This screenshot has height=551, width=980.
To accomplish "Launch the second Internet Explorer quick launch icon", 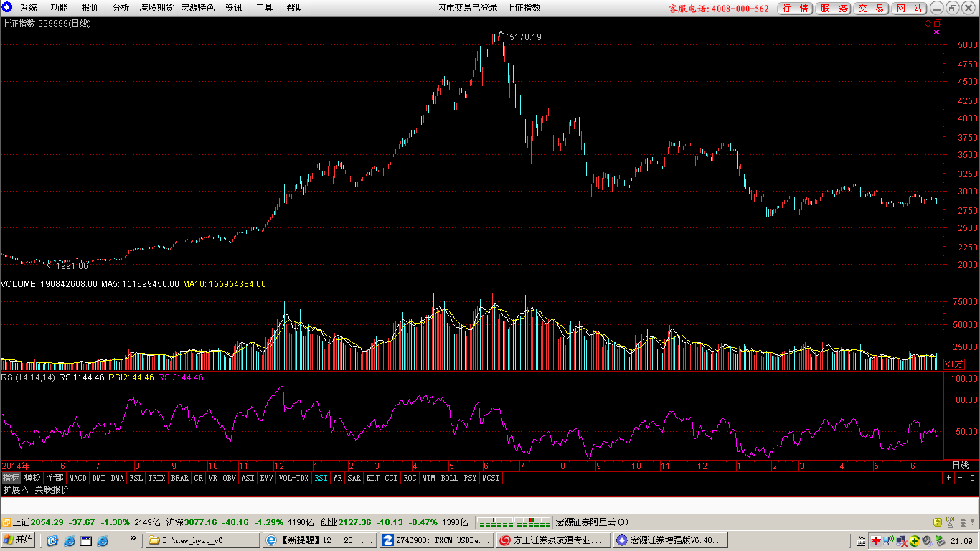I will (103, 540).
